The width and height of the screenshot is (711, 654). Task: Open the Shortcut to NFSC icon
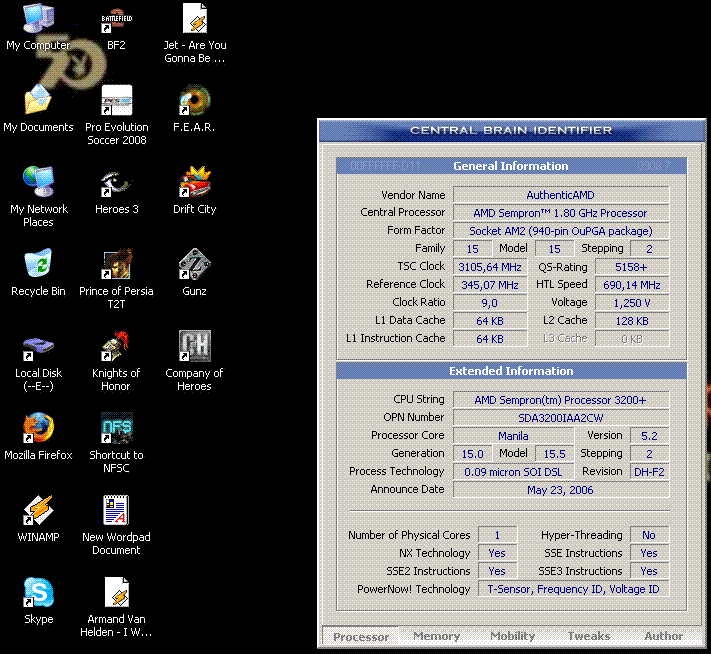point(116,429)
